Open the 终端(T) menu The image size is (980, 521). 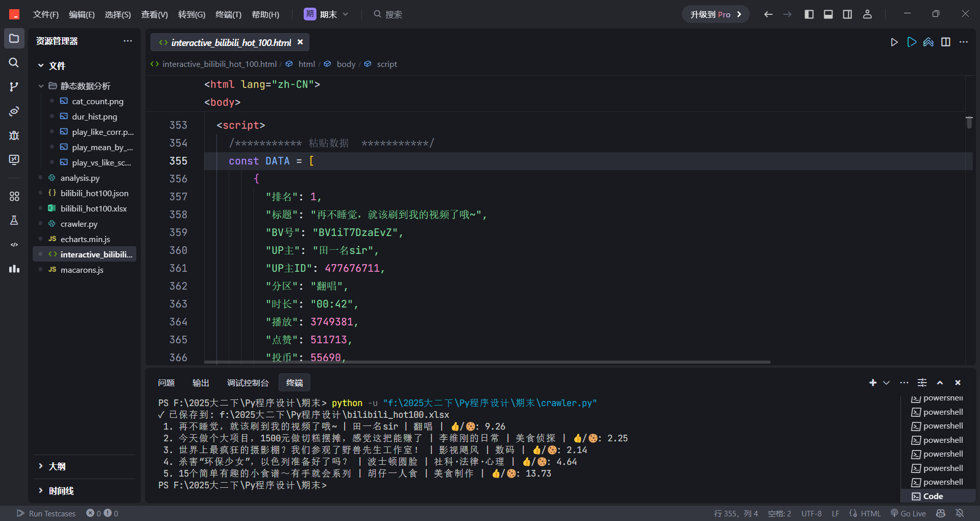click(x=228, y=14)
